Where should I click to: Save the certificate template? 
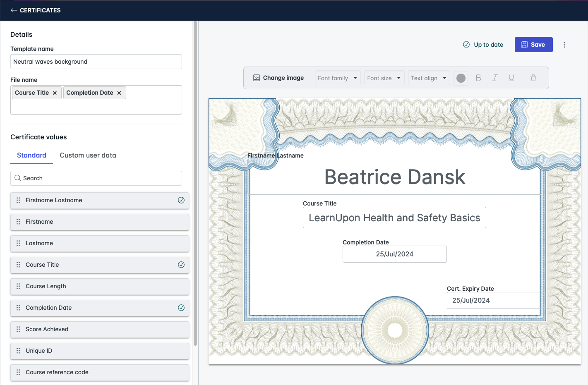533,45
